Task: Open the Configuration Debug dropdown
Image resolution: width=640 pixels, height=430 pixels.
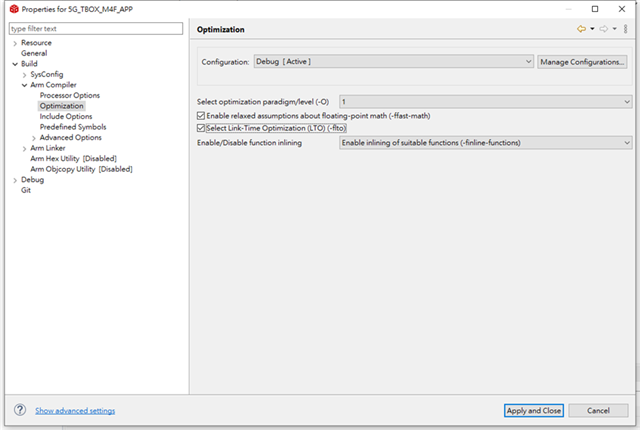Action: [x=393, y=62]
